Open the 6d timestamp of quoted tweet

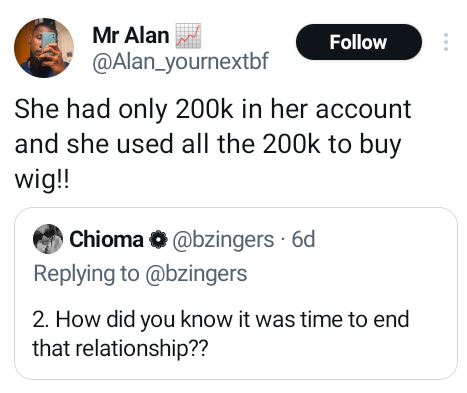pyautogui.click(x=303, y=239)
